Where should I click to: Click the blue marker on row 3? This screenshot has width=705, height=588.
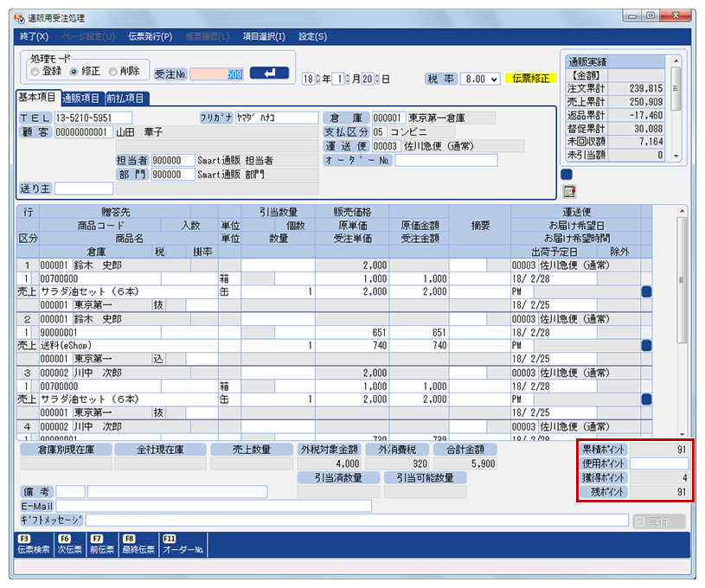coord(645,399)
